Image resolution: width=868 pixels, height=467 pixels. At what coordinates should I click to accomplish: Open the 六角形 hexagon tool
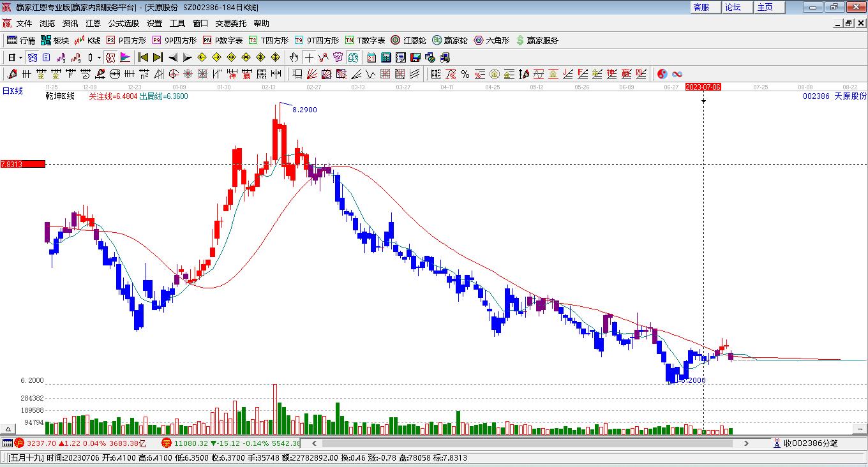(491, 40)
